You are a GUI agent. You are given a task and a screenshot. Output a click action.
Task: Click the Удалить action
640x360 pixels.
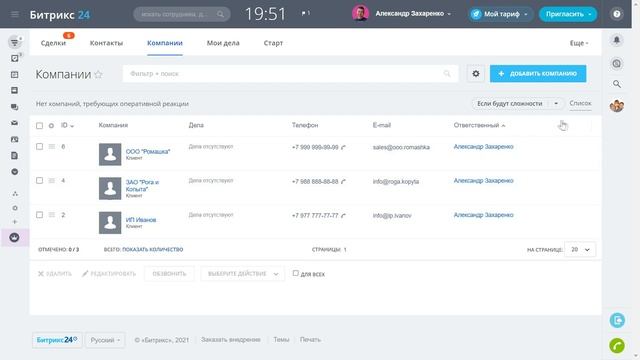pyautogui.click(x=55, y=274)
